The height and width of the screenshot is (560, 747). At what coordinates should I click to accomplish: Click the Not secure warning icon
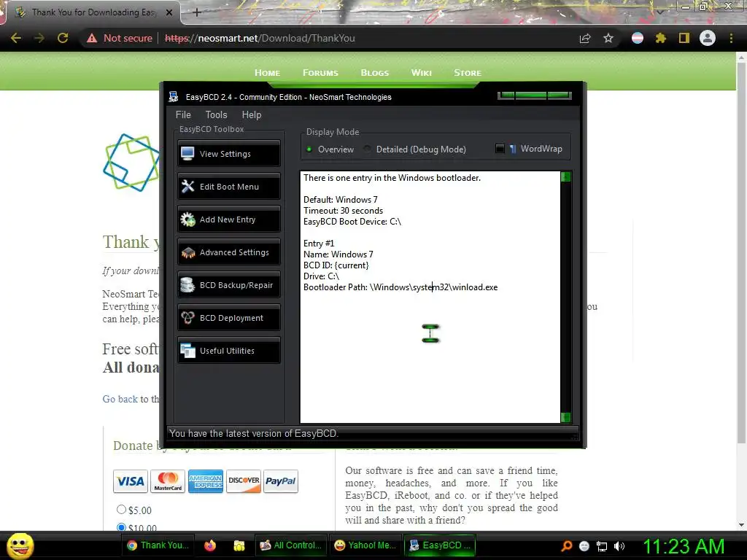tap(92, 38)
